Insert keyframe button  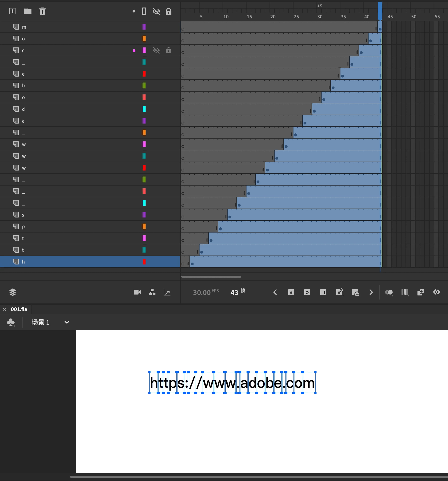pyautogui.click(x=291, y=292)
